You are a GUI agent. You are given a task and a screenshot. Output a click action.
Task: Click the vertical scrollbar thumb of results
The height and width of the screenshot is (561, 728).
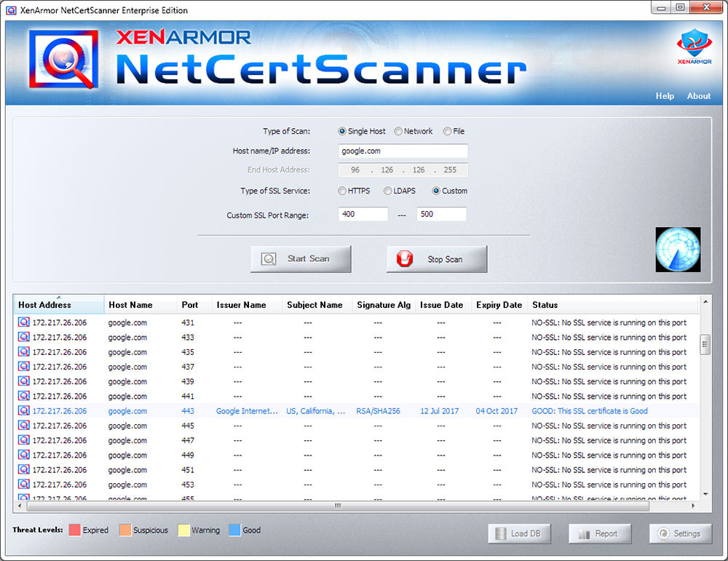(x=705, y=344)
